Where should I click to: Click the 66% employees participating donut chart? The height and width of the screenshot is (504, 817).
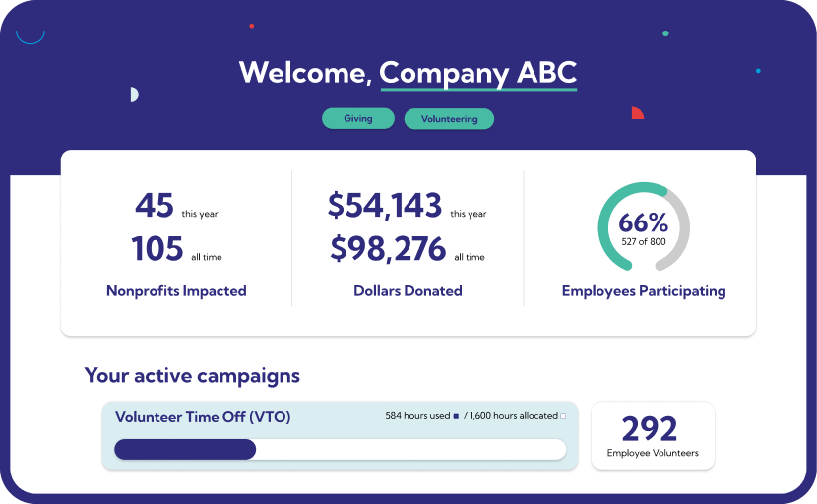click(x=644, y=226)
